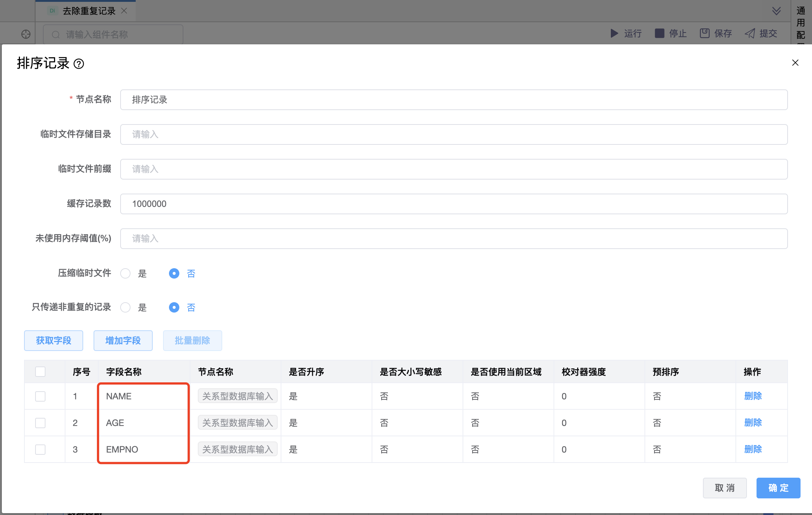Click the 停止 stop icon
Viewport: 812px width, 515px height.
click(x=659, y=34)
